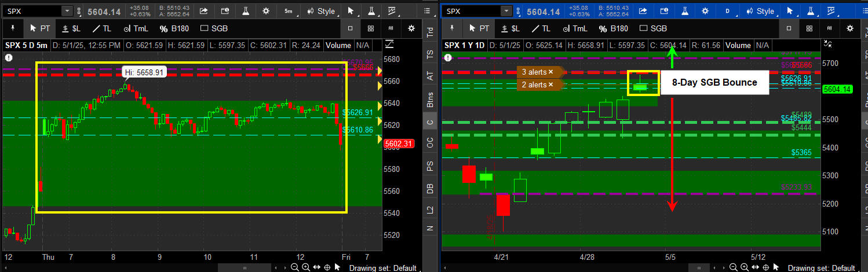Image resolution: width=868 pixels, height=272 pixels.
Task: Toggle the pin icon on left drawing toolbar
Action: (x=13, y=28)
